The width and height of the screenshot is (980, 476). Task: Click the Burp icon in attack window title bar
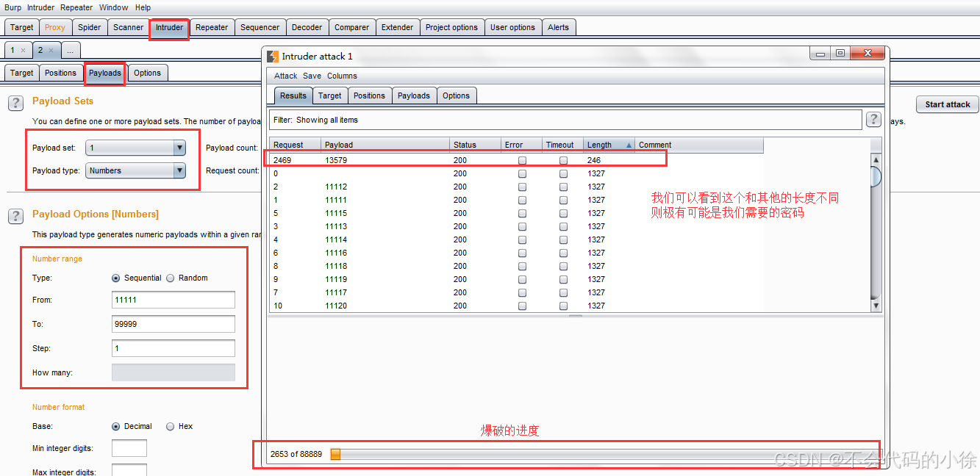pyautogui.click(x=274, y=54)
